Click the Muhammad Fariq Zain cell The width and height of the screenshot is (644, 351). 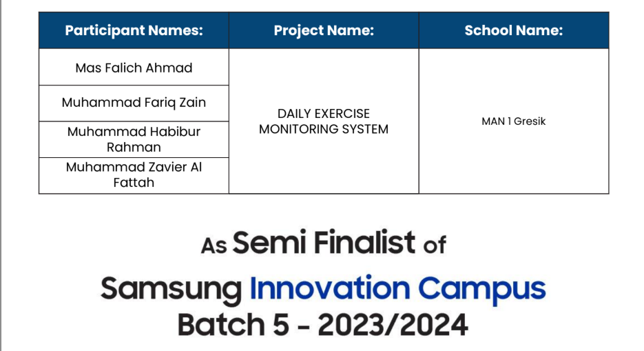tap(134, 103)
